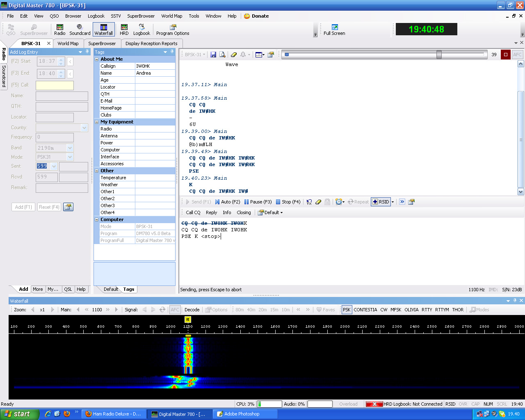Click the double-chevron expand icon after RSID

(402, 202)
